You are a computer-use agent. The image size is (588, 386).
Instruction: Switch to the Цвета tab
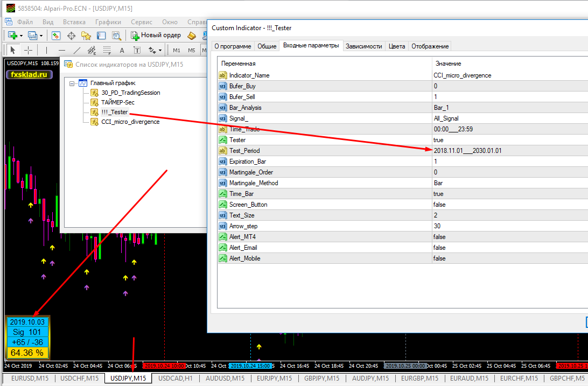pos(397,46)
